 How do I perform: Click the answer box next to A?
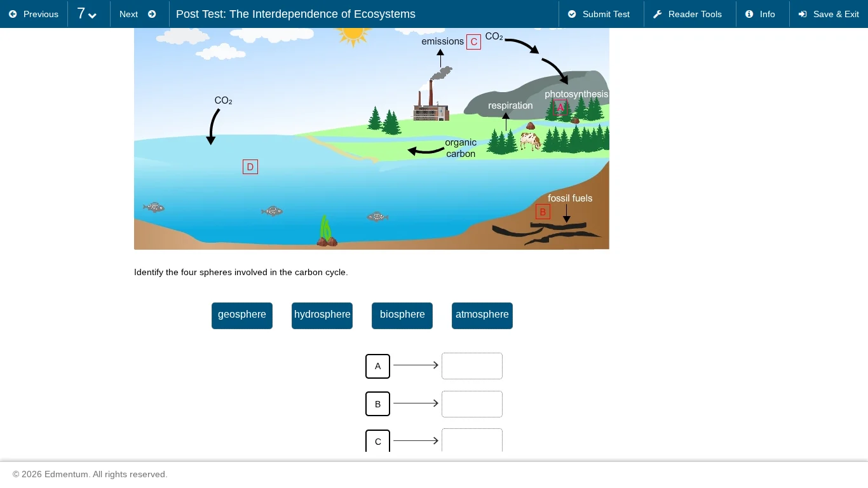point(472,366)
